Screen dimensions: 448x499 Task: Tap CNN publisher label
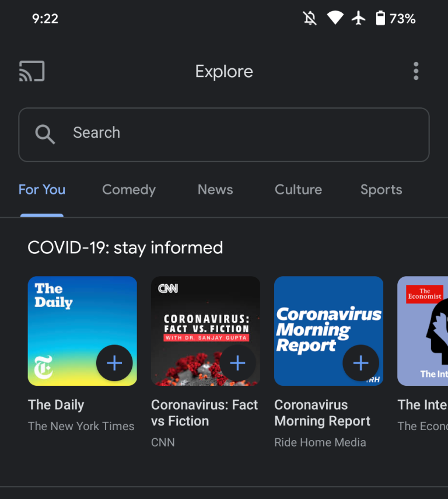click(163, 442)
